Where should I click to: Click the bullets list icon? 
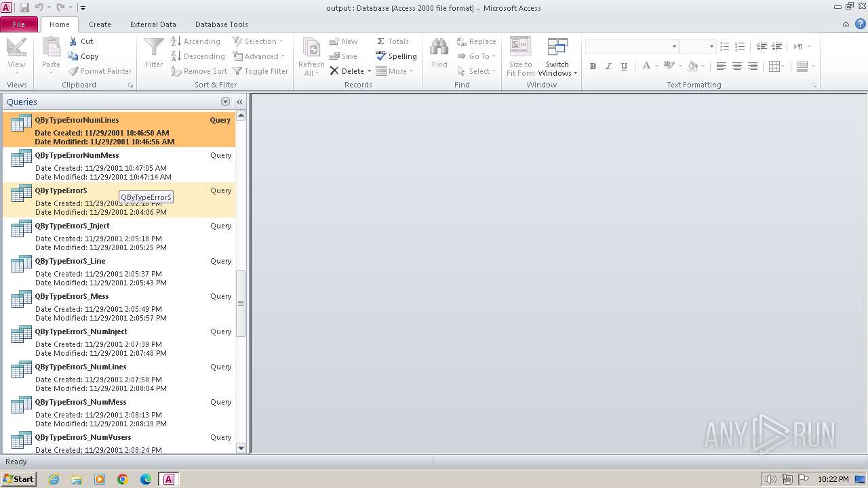coord(724,46)
